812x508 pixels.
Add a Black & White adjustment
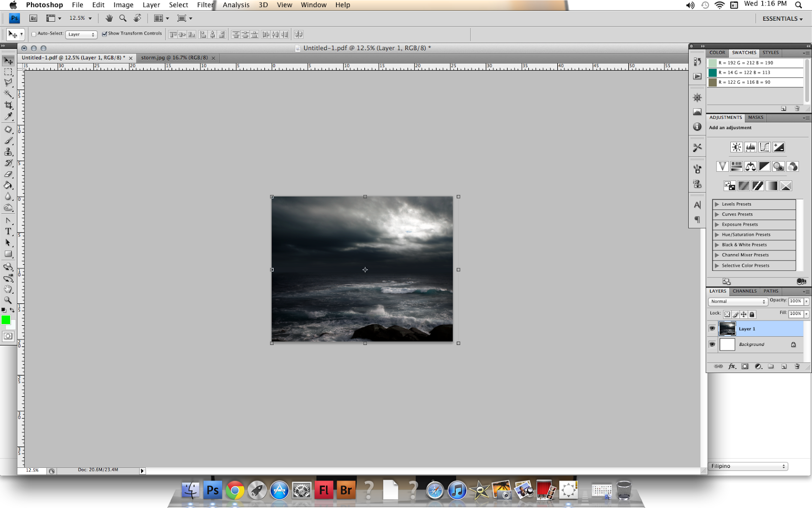tap(765, 167)
